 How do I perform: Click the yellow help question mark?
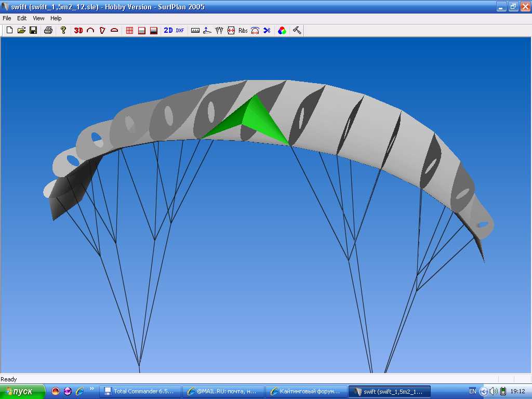pyautogui.click(x=63, y=31)
